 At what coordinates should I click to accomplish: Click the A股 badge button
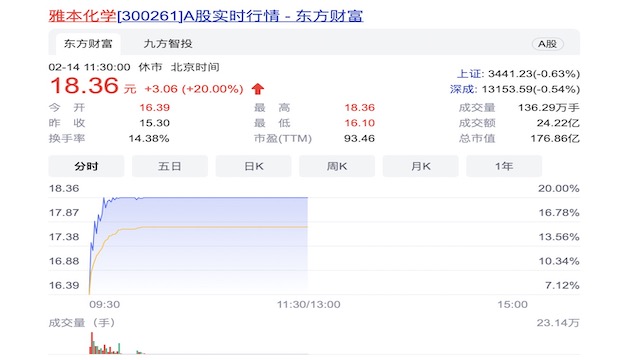pos(547,44)
